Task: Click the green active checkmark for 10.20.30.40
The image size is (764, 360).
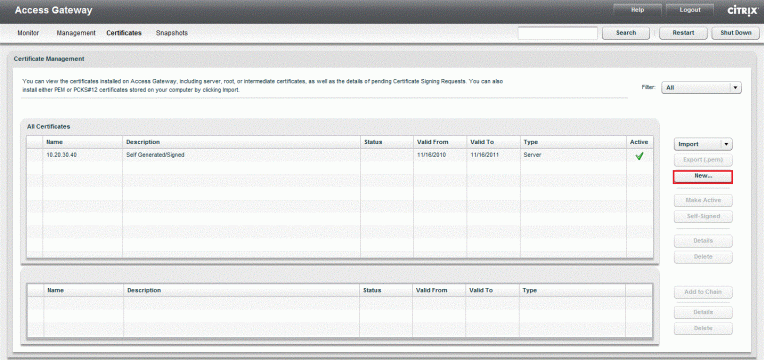Action: pyautogui.click(x=639, y=156)
